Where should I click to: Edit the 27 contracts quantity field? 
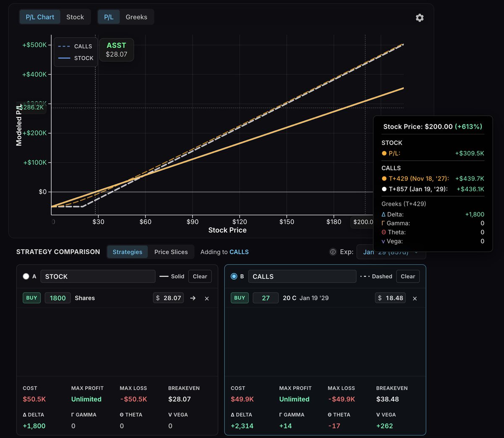tap(265, 298)
